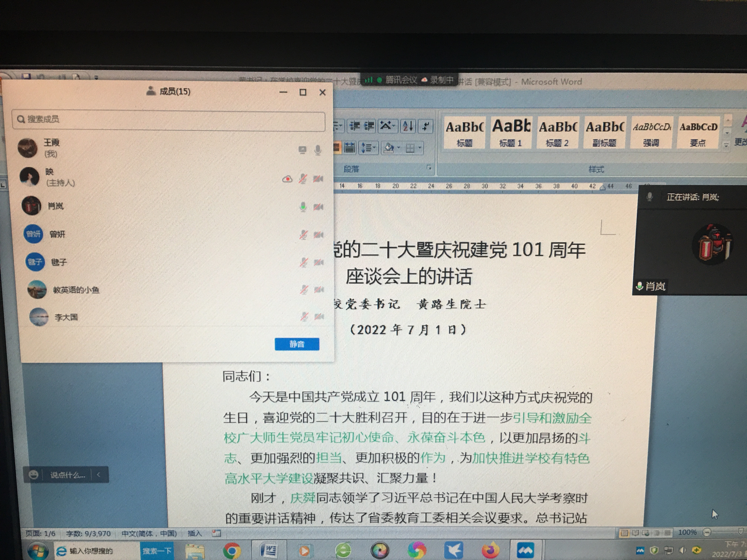Image resolution: width=747 pixels, height=560 pixels.
Task: Toggle 王雨's microphone in the member list
Action: (x=317, y=150)
